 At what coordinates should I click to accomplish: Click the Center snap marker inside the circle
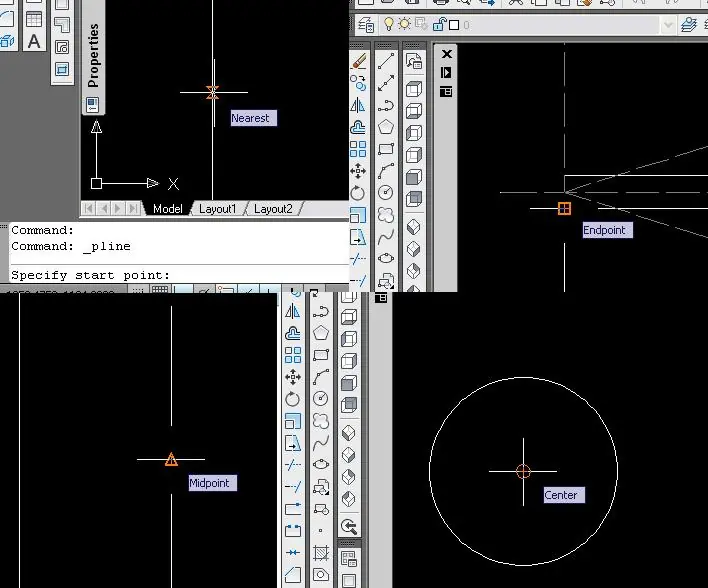[523, 471]
